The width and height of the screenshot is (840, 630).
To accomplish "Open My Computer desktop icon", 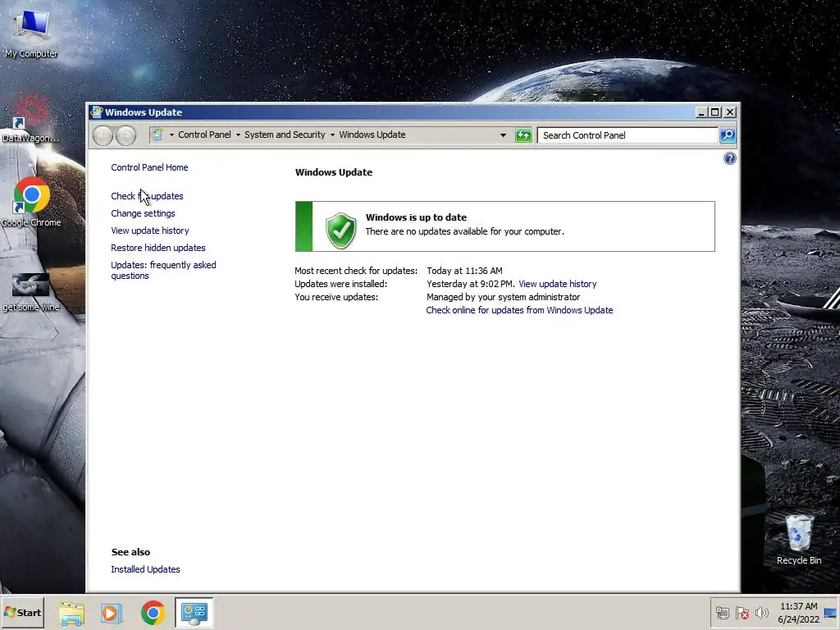I will (x=31, y=33).
